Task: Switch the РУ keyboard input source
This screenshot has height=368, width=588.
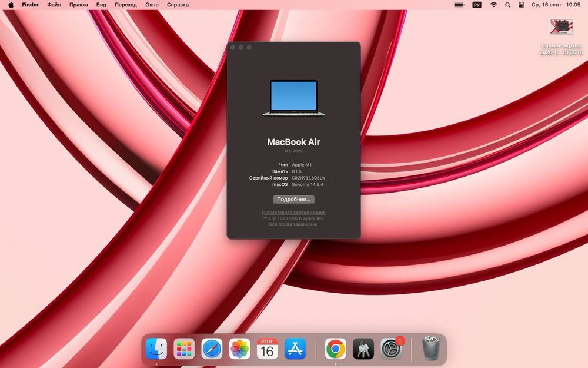Action: (x=477, y=5)
